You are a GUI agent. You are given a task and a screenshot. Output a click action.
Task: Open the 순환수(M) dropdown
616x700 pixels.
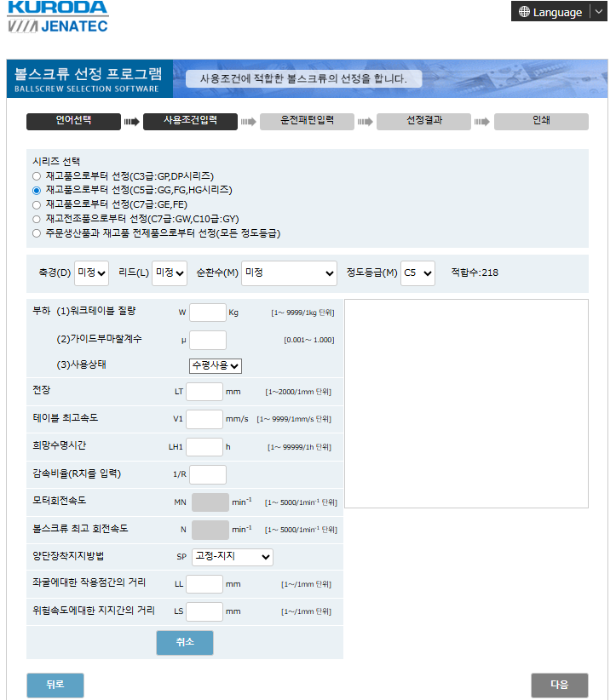[290, 273]
